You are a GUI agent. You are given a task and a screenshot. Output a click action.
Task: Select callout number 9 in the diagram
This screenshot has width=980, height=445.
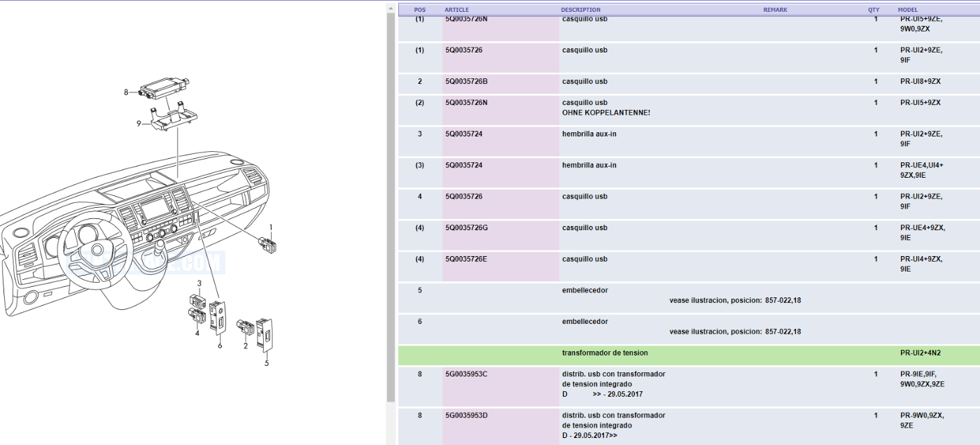(x=139, y=124)
